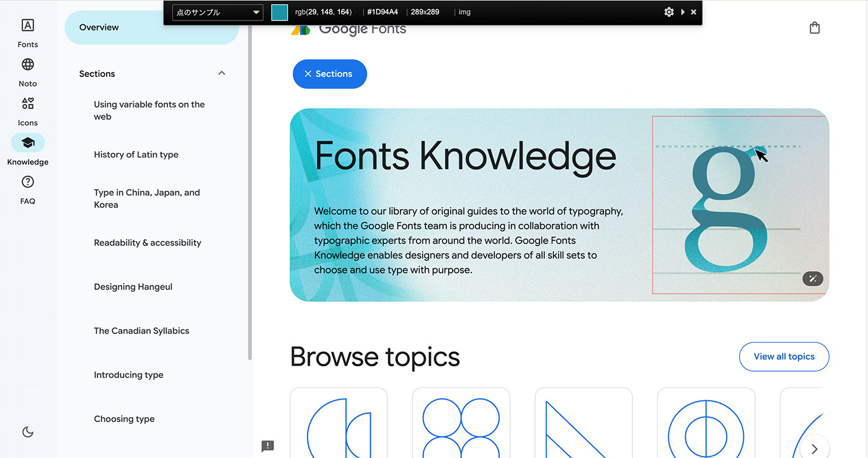This screenshot has width=868, height=458.
Task: Open the point sample dropdown
Action: [218, 12]
